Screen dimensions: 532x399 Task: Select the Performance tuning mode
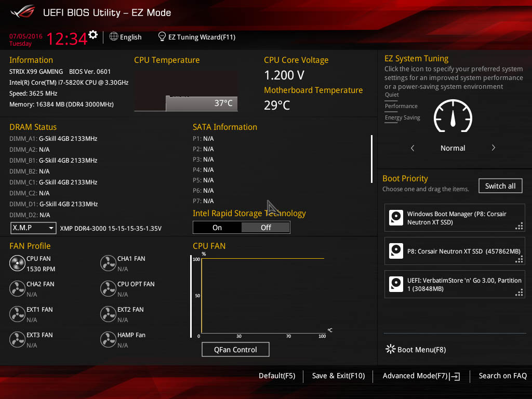click(401, 106)
